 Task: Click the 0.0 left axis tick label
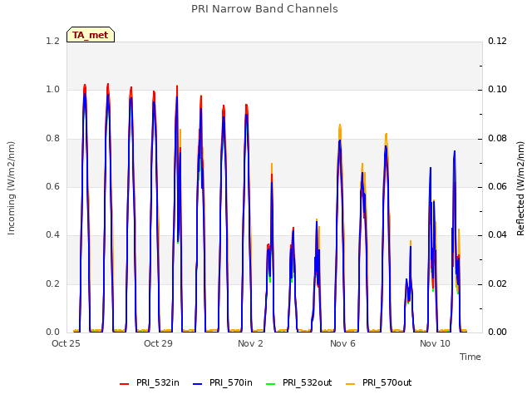tap(52, 332)
